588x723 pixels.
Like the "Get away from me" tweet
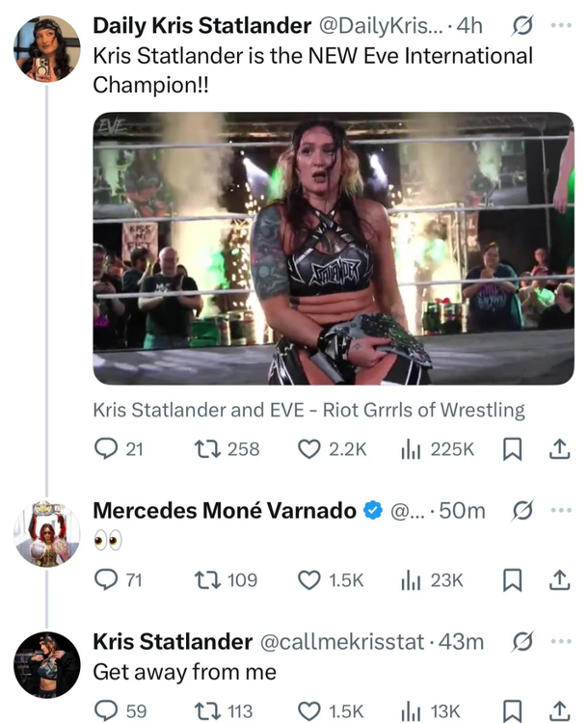click(x=308, y=710)
